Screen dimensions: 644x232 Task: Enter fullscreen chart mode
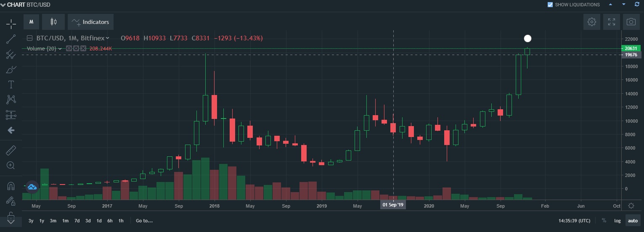[612, 22]
